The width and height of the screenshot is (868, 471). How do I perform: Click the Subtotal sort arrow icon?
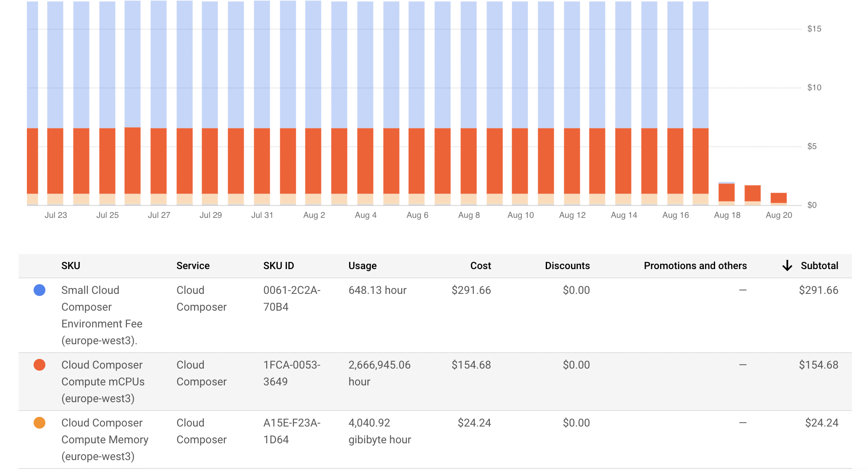pyautogui.click(x=787, y=266)
